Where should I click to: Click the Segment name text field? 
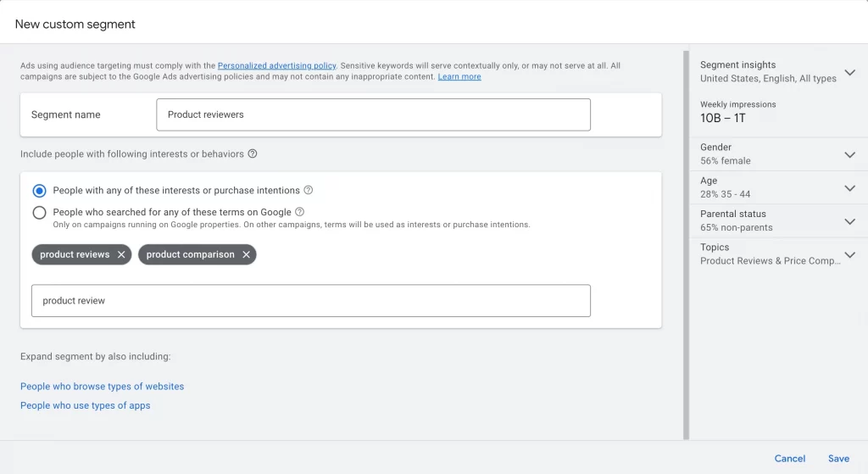click(x=373, y=114)
